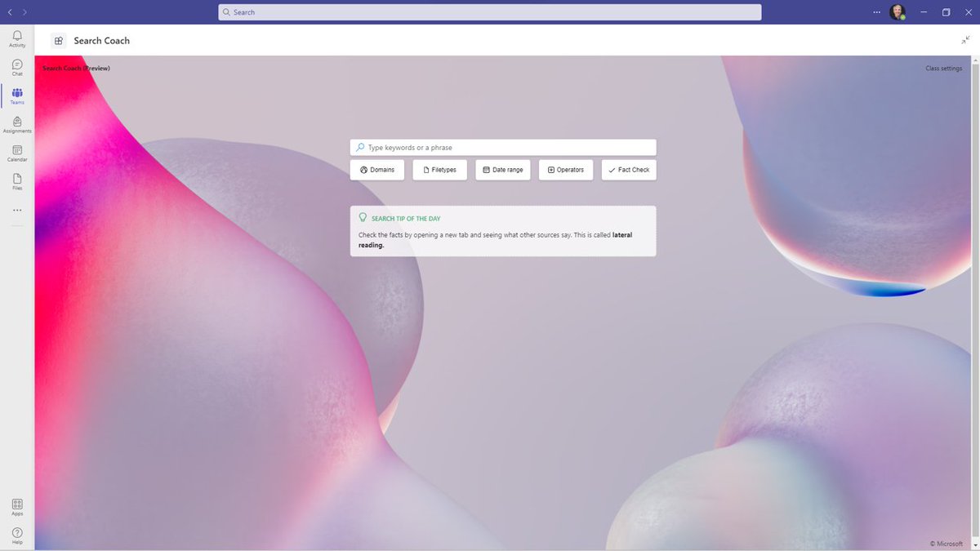Open Files in the sidebar
The height and width of the screenshot is (551, 980).
point(17,182)
